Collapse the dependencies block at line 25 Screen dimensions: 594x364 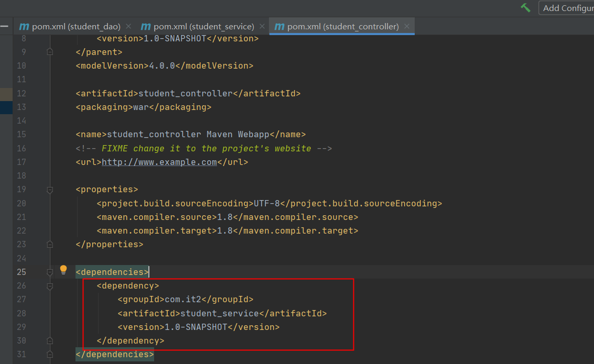[50, 272]
